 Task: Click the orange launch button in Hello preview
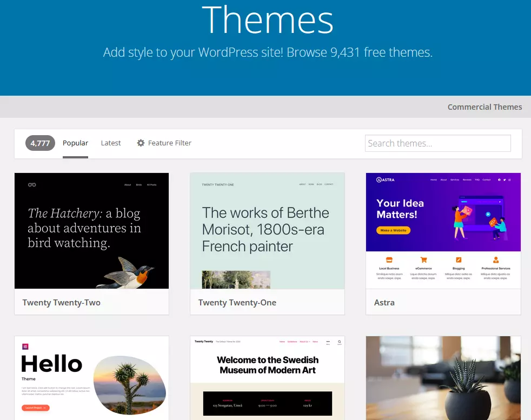click(36, 408)
